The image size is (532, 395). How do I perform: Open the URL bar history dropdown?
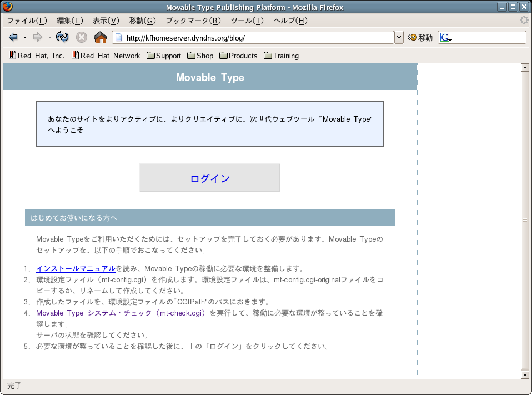point(399,37)
